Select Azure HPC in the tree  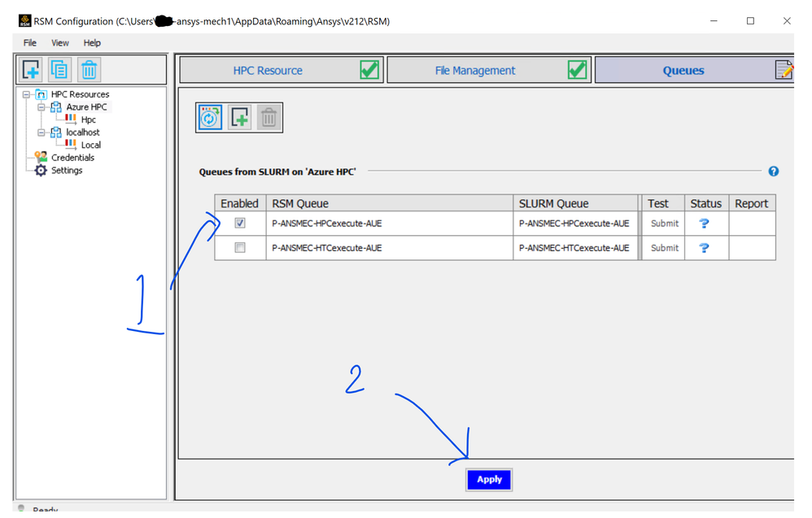point(86,107)
